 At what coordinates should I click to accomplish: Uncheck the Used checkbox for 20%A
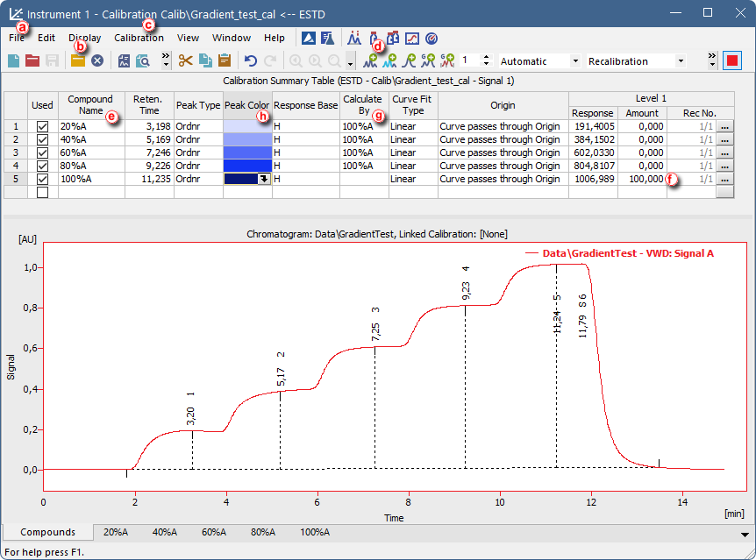tap(43, 126)
